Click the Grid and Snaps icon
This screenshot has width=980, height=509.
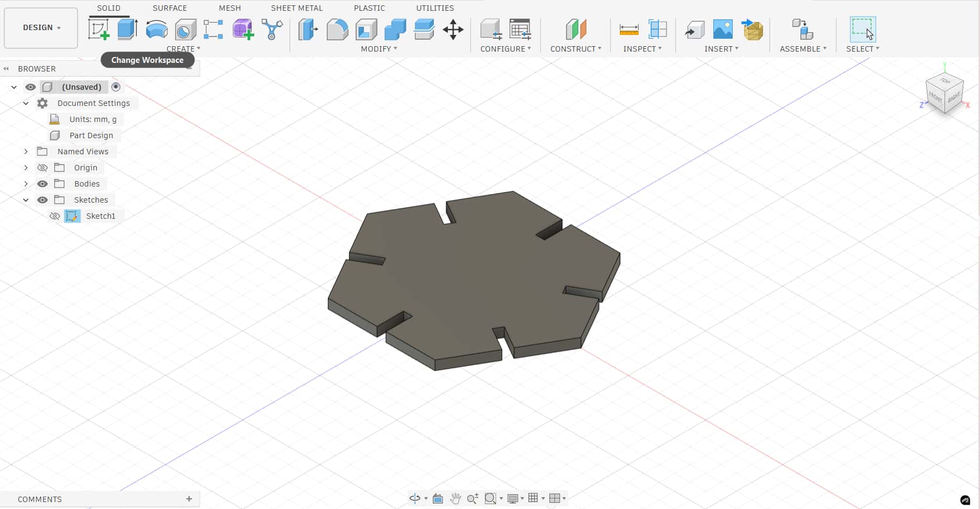533,498
